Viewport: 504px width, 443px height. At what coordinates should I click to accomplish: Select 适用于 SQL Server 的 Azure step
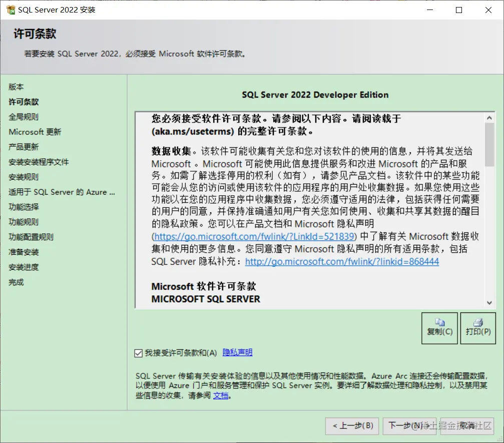(62, 192)
